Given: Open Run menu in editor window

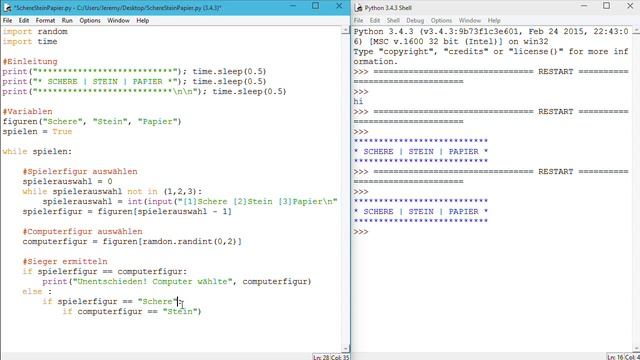Looking at the screenshot, I should (x=67, y=20).
